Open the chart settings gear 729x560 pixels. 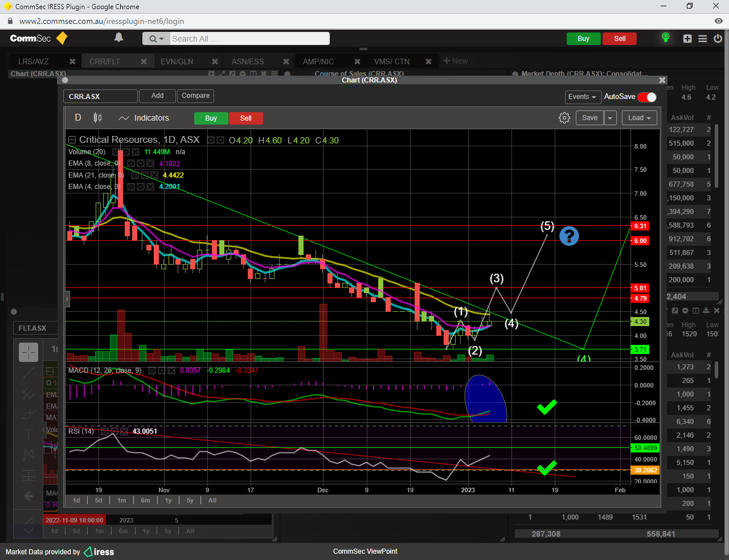[564, 118]
